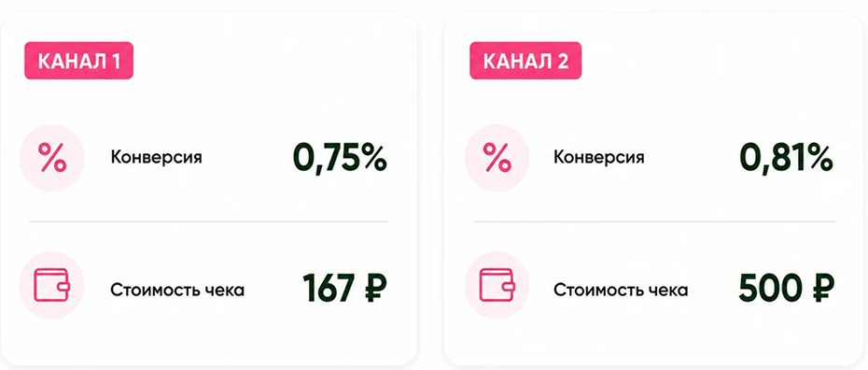The image size is (868, 370).
Task: Click Конверсия label in Канал 1 card
Action: 157,158
